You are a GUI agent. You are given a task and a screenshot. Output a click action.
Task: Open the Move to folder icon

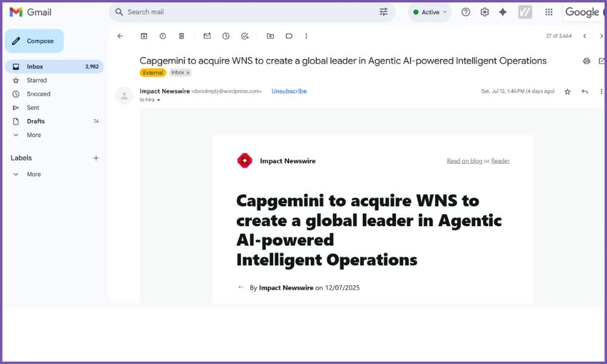click(x=270, y=36)
